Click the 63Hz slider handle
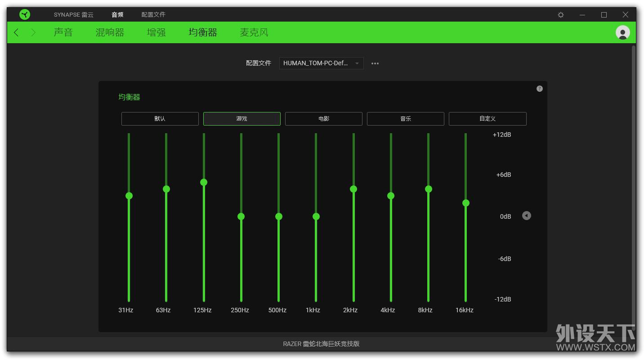The height and width of the screenshot is (360, 644). point(166,189)
